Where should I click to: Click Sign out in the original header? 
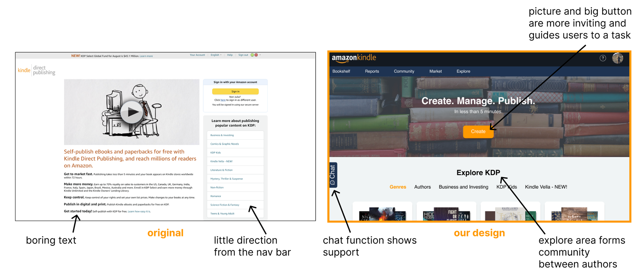243,55
